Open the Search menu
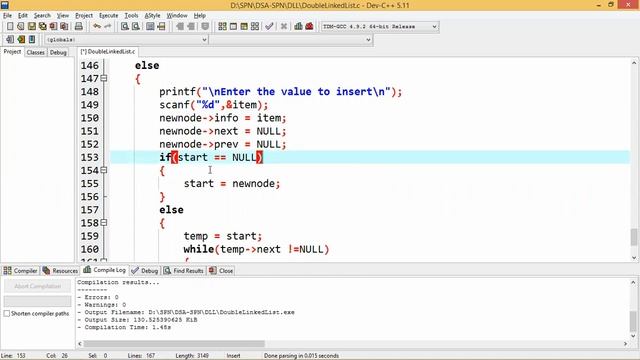640x360 pixels. pos(42,16)
